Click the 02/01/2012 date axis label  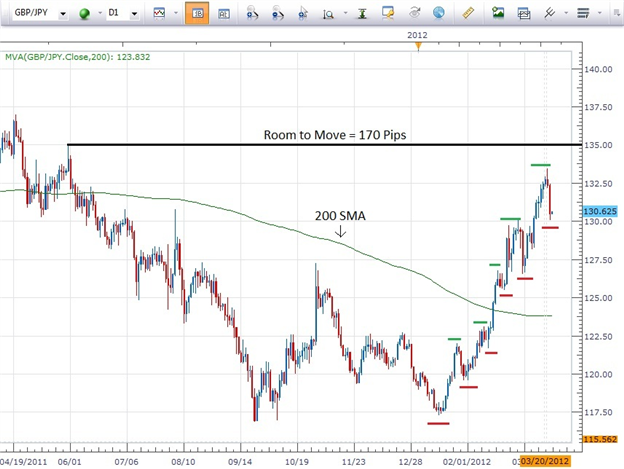(466, 462)
